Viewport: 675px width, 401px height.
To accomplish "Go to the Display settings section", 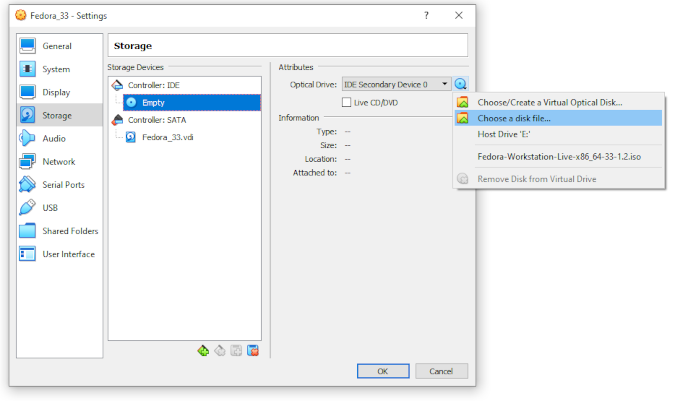I will point(56,92).
